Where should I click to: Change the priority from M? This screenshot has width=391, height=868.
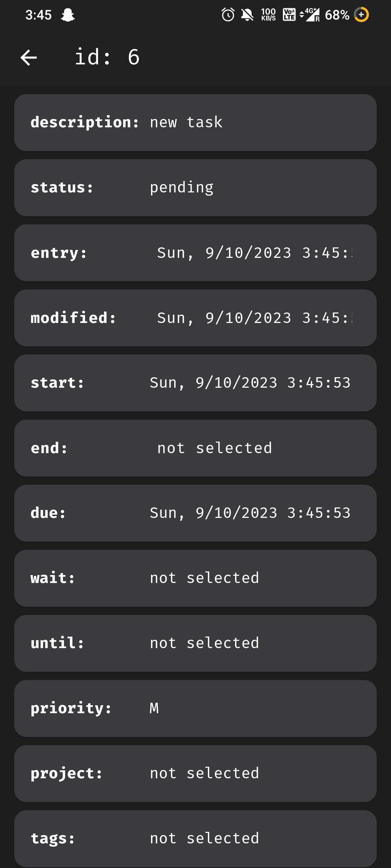(195, 708)
